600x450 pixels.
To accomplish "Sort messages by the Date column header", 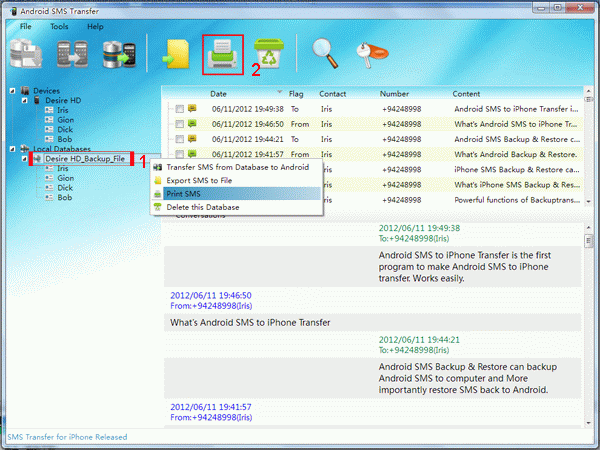I will point(218,94).
